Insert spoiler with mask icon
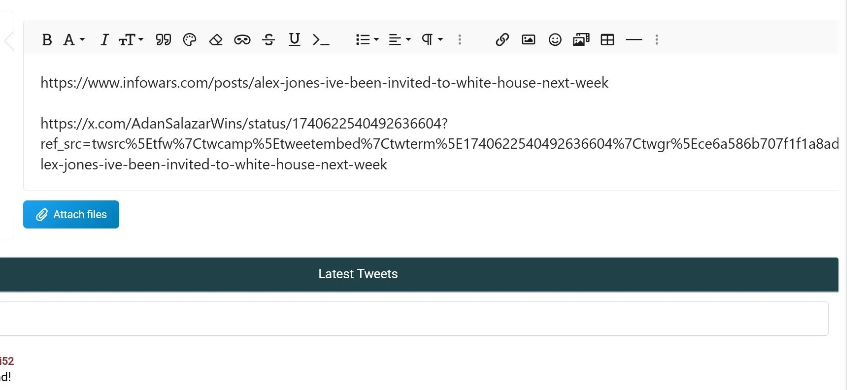This screenshot has height=390, width=868. [242, 40]
